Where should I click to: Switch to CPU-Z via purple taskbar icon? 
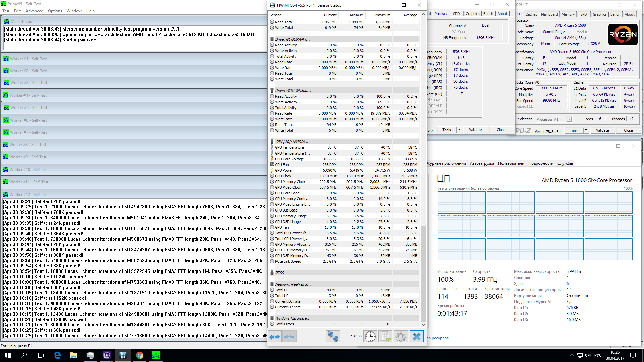[x=107, y=355]
